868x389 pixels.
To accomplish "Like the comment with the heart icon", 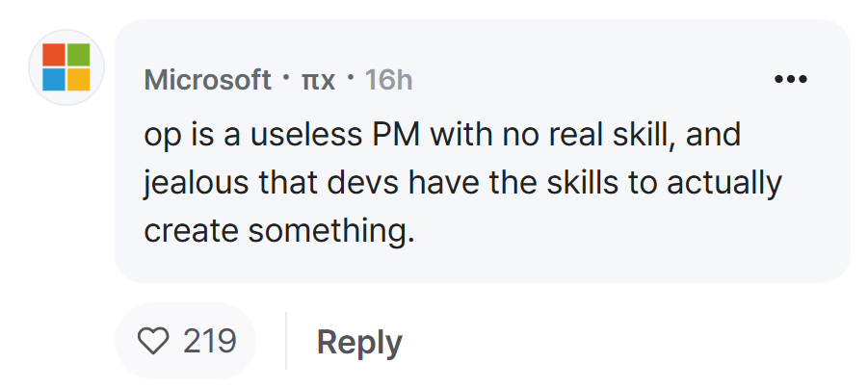I will coord(153,340).
